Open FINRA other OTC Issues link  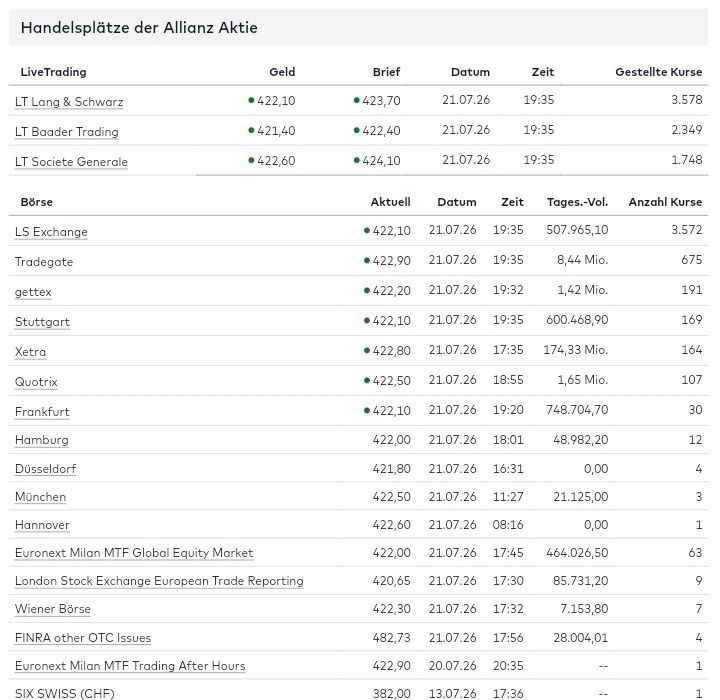pyautogui.click(x=83, y=638)
